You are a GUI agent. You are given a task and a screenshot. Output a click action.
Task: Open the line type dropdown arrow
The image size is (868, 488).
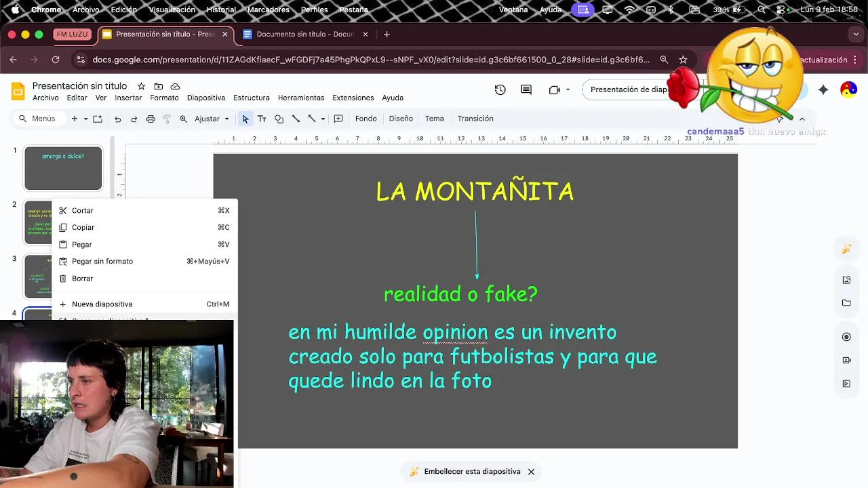pos(323,119)
